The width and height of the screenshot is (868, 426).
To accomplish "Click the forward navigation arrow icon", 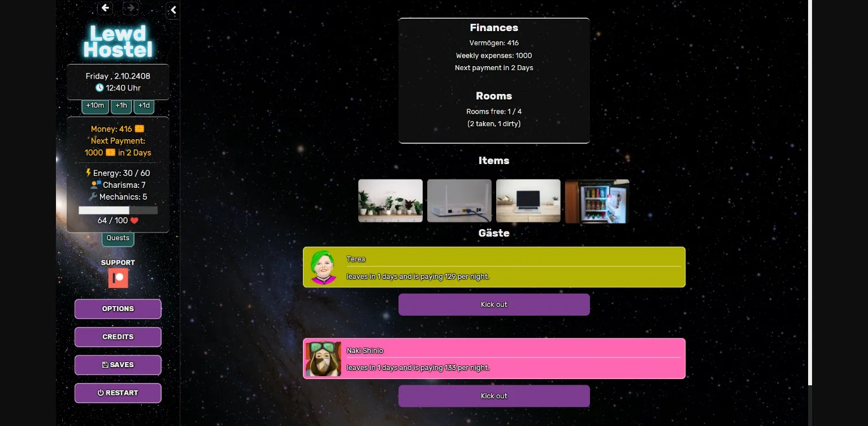I will coord(131,8).
